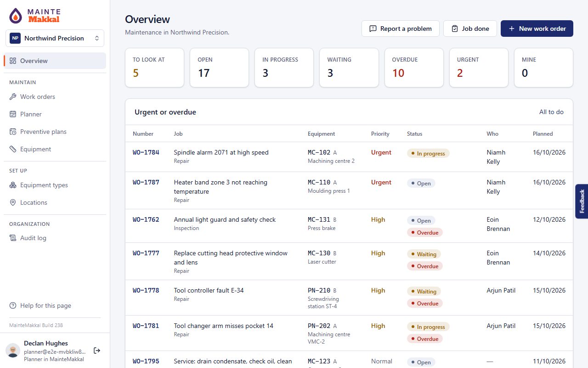Image resolution: width=588 pixels, height=368 pixels.
Task: Select the Open count card
Action: [x=220, y=68]
